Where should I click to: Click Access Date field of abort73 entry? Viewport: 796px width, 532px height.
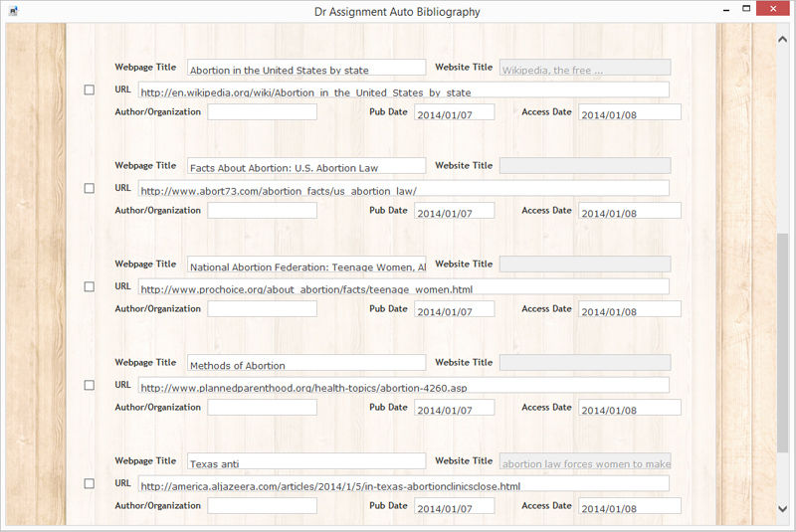click(x=630, y=211)
